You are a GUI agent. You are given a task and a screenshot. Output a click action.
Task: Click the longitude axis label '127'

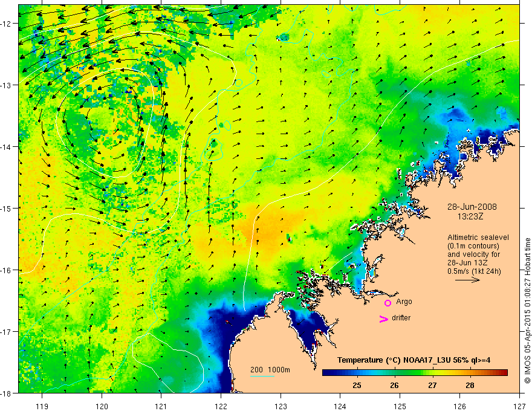[519, 406]
